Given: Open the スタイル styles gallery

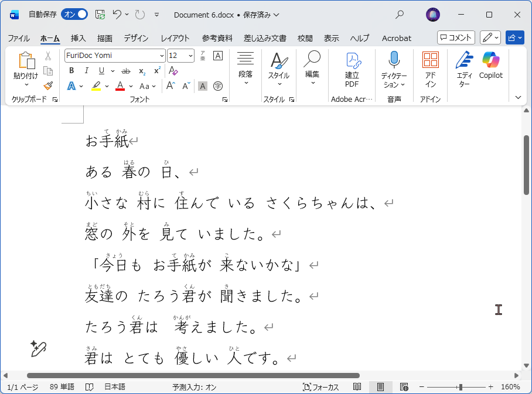Looking at the screenshot, I should (279, 69).
